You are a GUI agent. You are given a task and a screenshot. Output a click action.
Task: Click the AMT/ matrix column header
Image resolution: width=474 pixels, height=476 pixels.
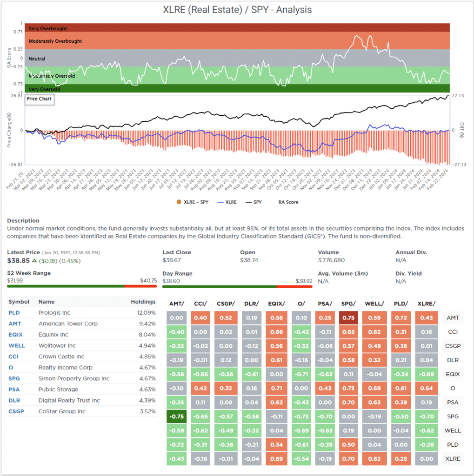click(177, 304)
